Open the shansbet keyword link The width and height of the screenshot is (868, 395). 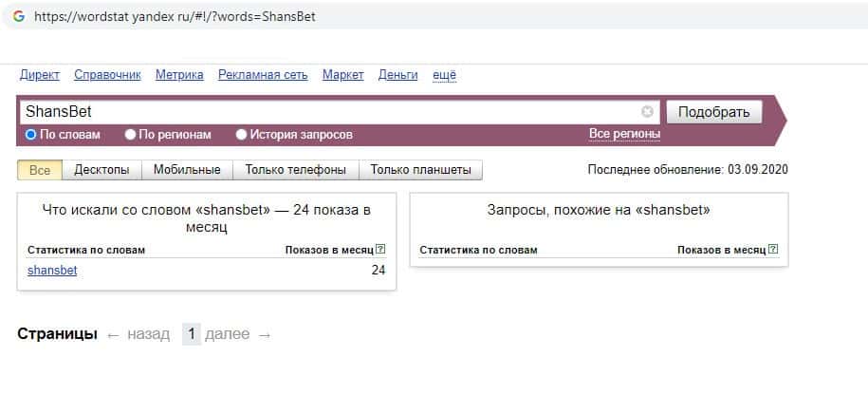[52, 271]
